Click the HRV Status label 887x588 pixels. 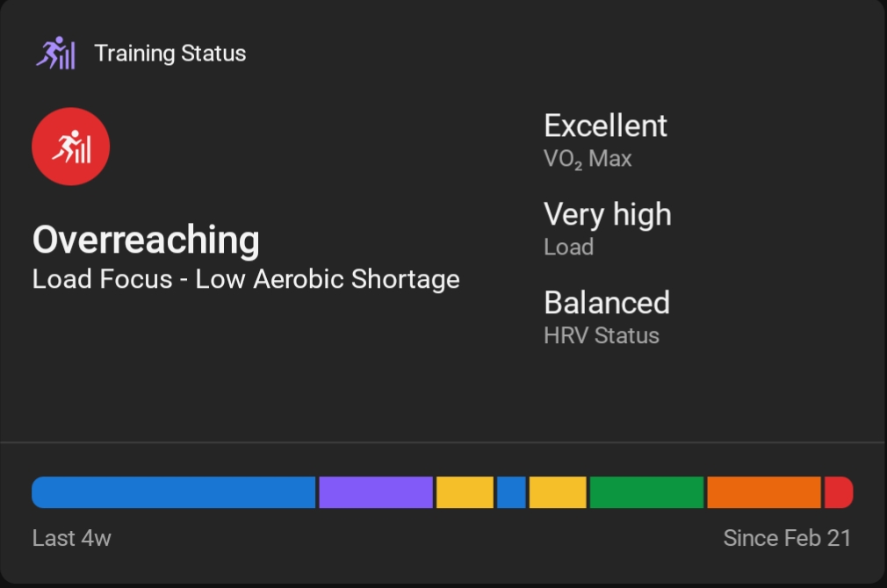tap(601, 335)
